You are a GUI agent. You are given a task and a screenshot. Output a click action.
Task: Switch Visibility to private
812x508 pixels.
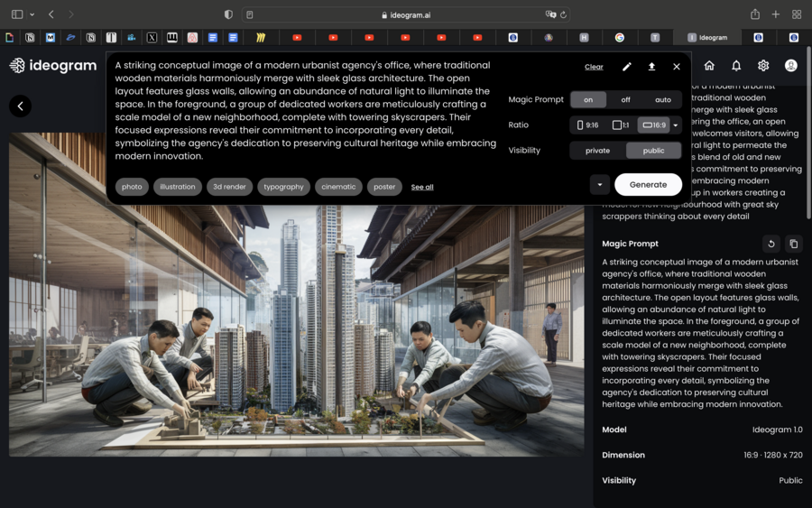597,151
